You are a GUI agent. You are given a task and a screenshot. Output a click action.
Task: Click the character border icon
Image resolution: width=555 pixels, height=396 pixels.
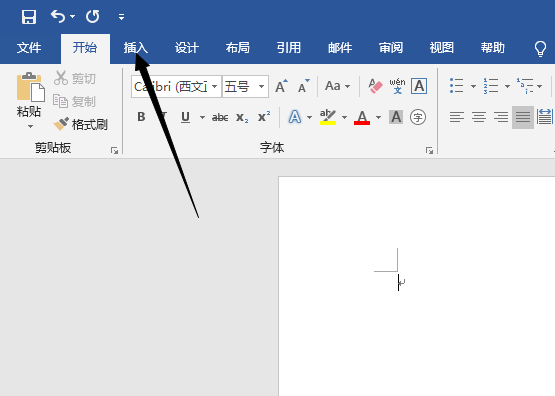[x=419, y=86]
